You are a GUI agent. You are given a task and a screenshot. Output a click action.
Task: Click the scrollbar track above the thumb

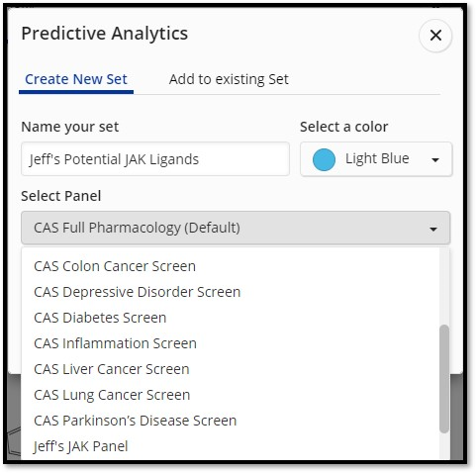(444, 286)
